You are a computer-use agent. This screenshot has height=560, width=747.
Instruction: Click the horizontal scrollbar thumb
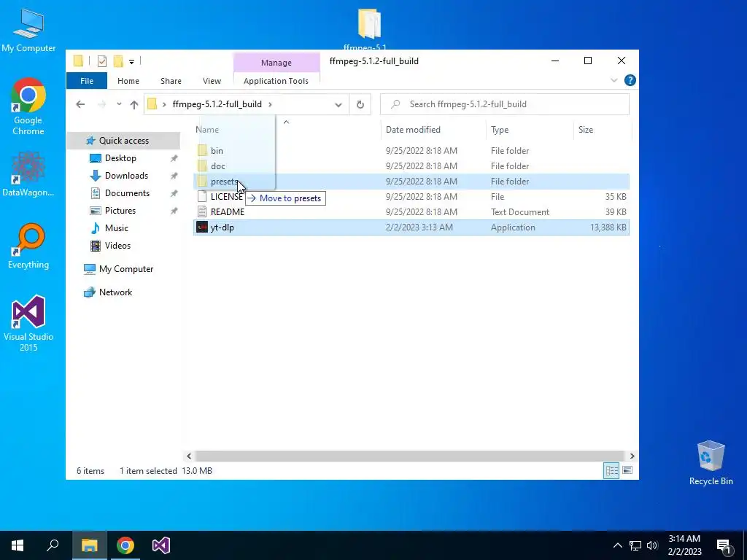[x=409, y=456]
